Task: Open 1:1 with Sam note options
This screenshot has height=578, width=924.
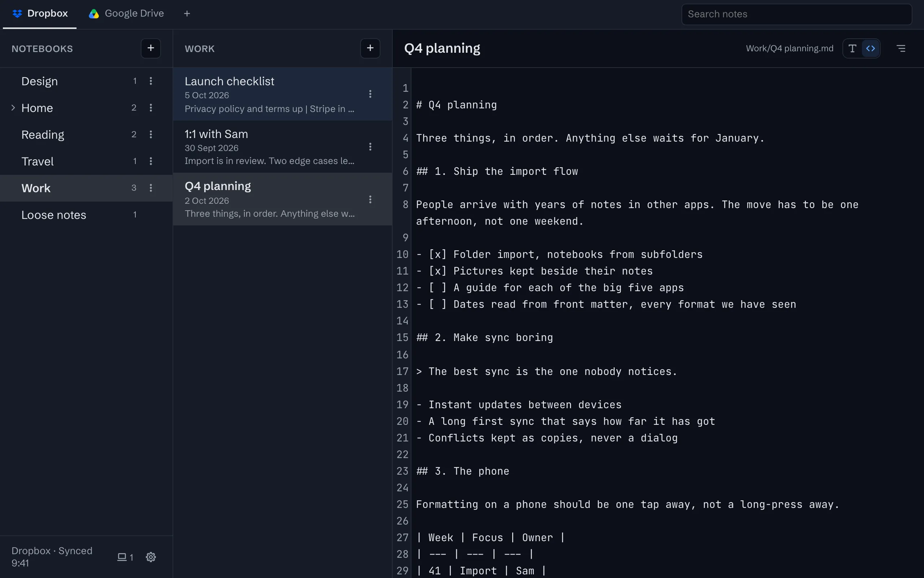Action: [x=370, y=147]
